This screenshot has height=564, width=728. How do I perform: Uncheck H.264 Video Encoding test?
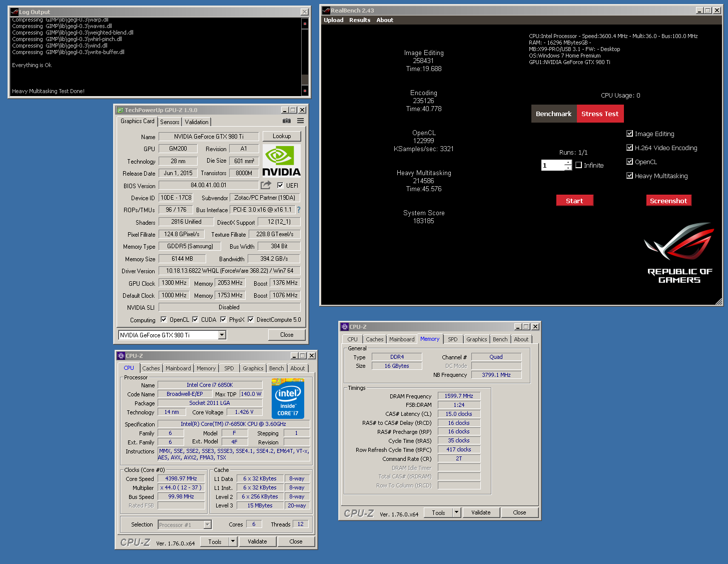click(630, 148)
